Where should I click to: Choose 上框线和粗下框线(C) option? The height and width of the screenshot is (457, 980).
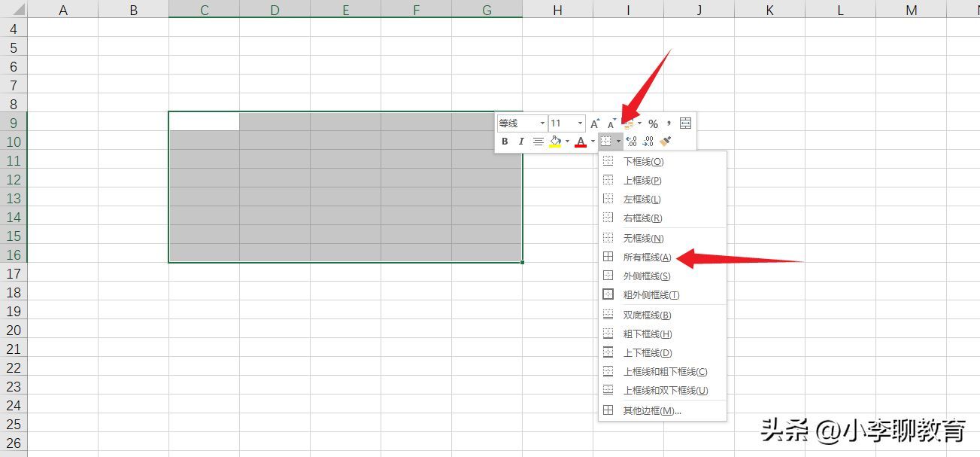pyautogui.click(x=663, y=371)
